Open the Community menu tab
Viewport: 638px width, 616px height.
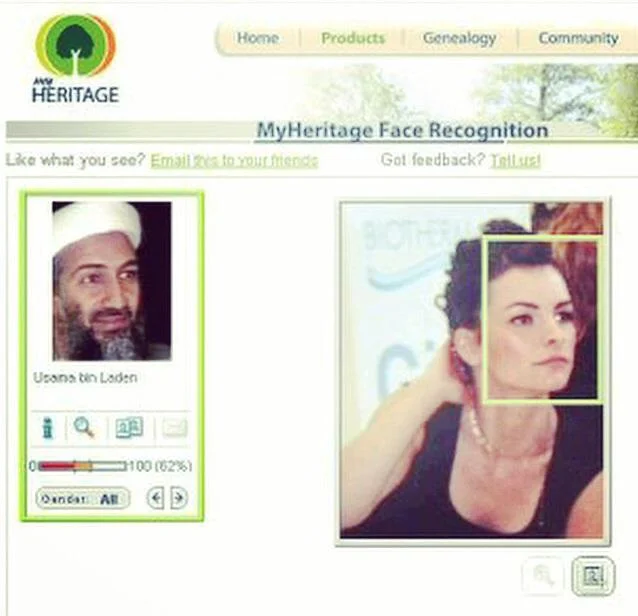pyautogui.click(x=578, y=38)
